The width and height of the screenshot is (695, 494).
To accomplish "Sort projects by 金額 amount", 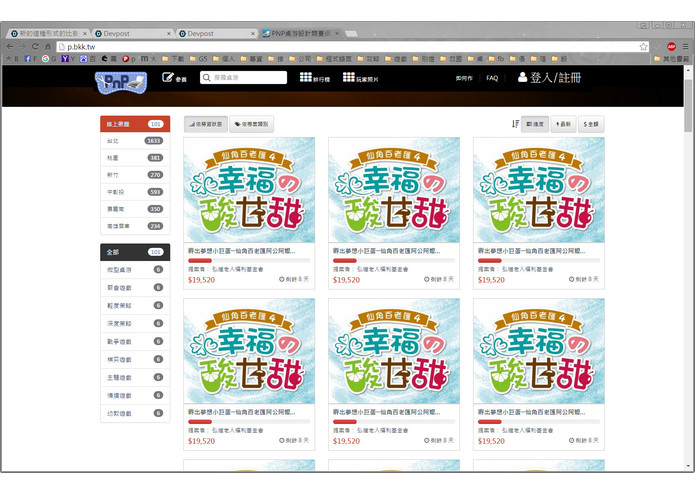I will (x=591, y=124).
